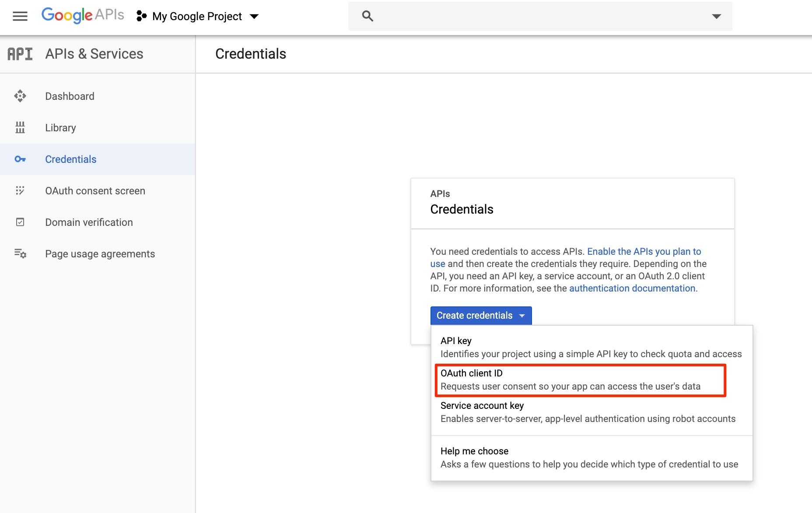This screenshot has width=812, height=513.
Task: Click the Credentials key icon
Action: tap(20, 159)
